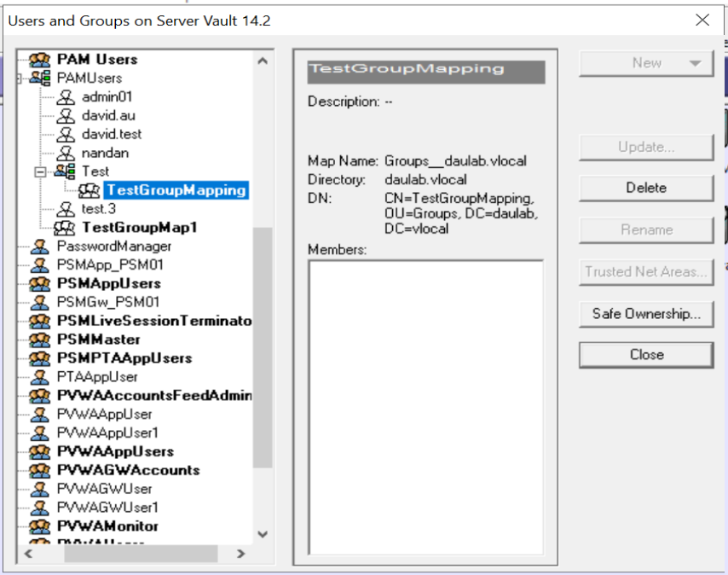Click the vertical scrollbar thumb in tree

(263, 347)
